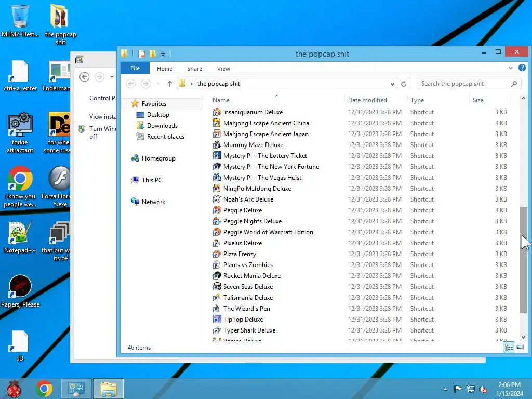
Task: Select TipTop Deluxe icon
Action: coord(217,320)
